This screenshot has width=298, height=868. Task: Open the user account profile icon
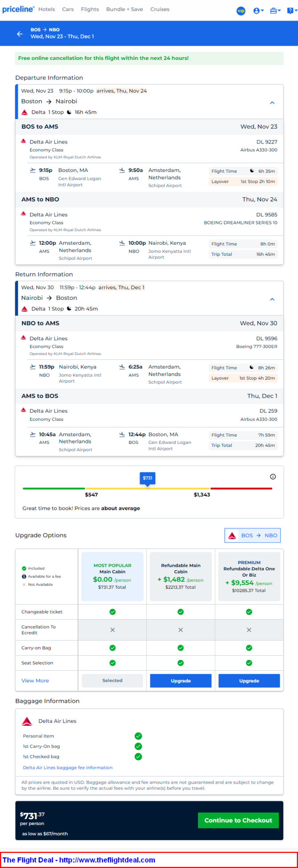tap(258, 11)
